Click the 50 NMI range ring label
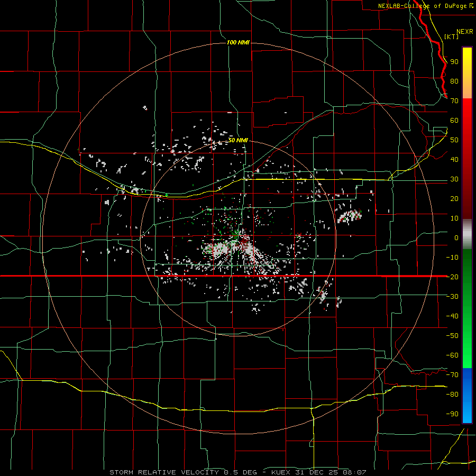This screenshot has width=476, height=476. (238, 140)
